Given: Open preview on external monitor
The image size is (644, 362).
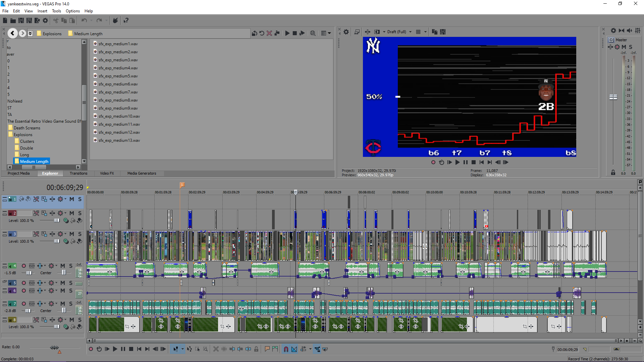Looking at the screenshot, I should pos(357,32).
